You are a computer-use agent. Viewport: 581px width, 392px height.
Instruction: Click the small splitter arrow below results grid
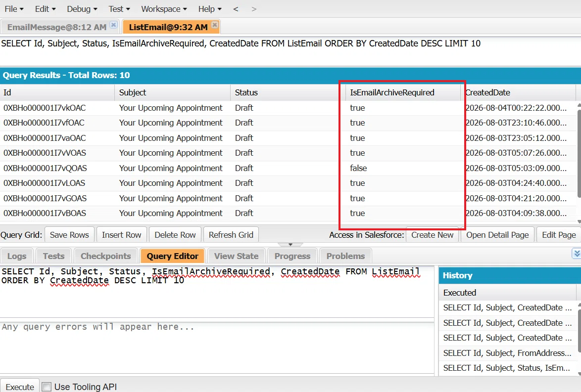290,244
